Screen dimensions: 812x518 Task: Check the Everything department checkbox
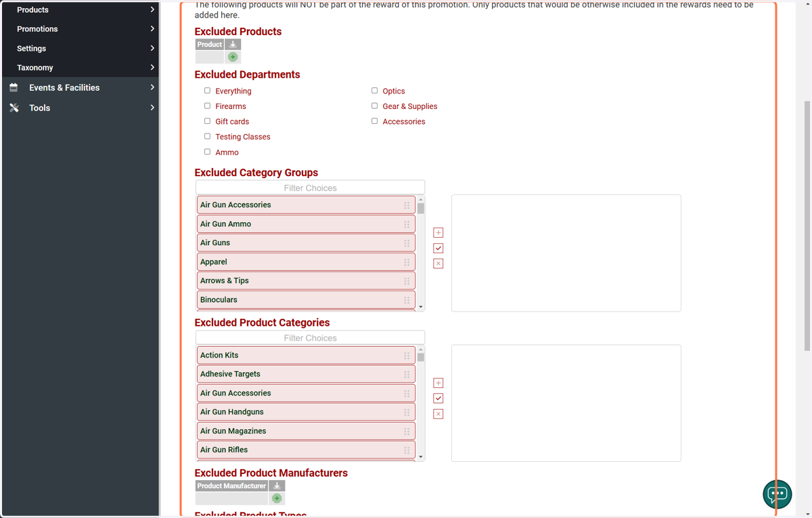pyautogui.click(x=207, y=90)
